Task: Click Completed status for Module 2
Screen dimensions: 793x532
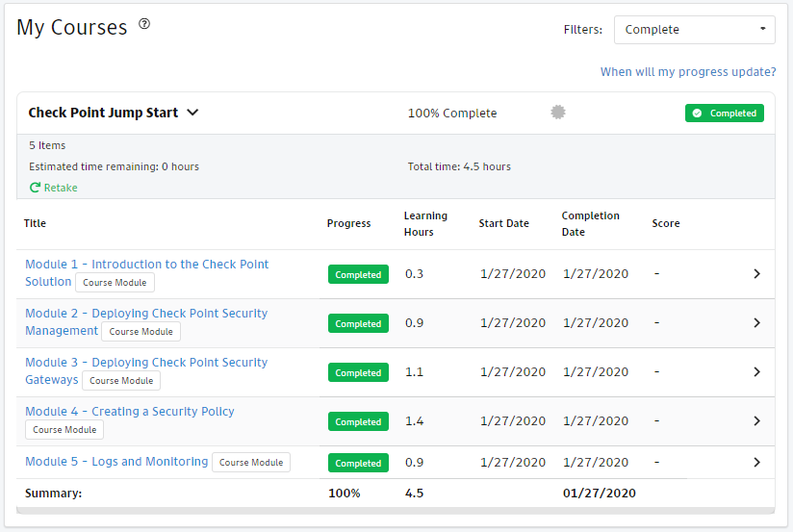Action: [358, 323]
